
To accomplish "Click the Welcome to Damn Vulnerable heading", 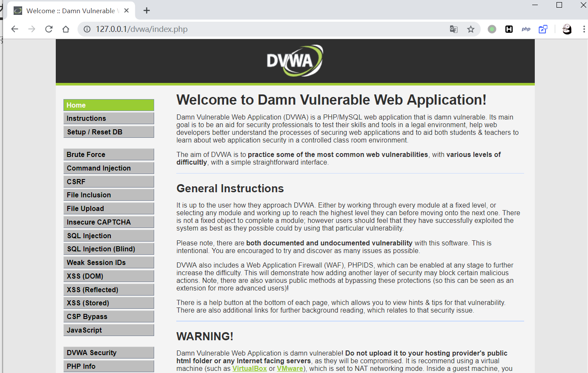I will click(331, 100).
